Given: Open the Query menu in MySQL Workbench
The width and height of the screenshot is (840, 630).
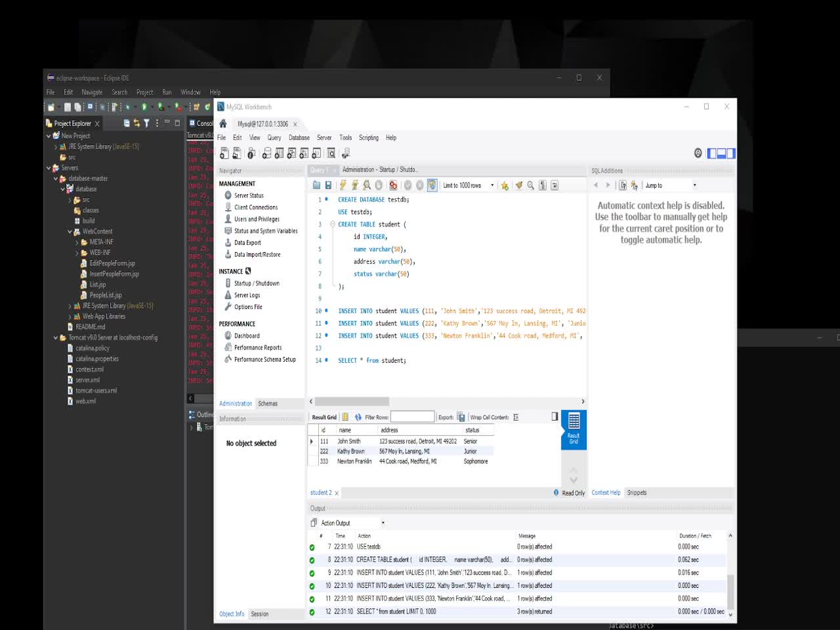Looking at the screenshot, I should click(x=274, y=138).
